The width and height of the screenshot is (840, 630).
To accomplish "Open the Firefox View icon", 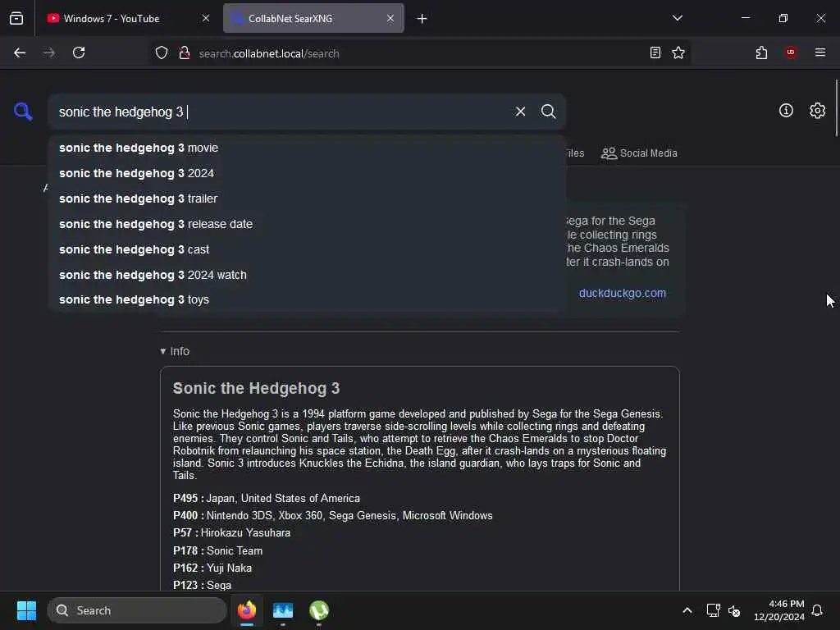I will click(16, 18).
